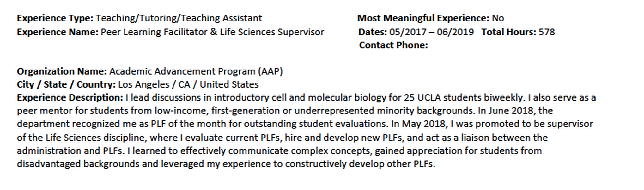Click 'Academic Advancement Program (AAP)' text
Viewport: 644px width, 190px height.
point(196,71)
